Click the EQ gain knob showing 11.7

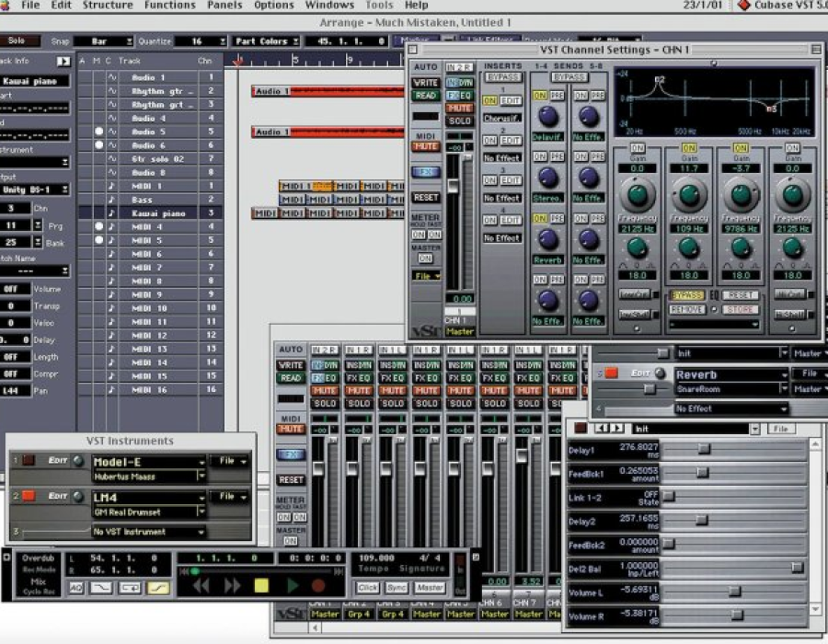[x=689, y=194]
